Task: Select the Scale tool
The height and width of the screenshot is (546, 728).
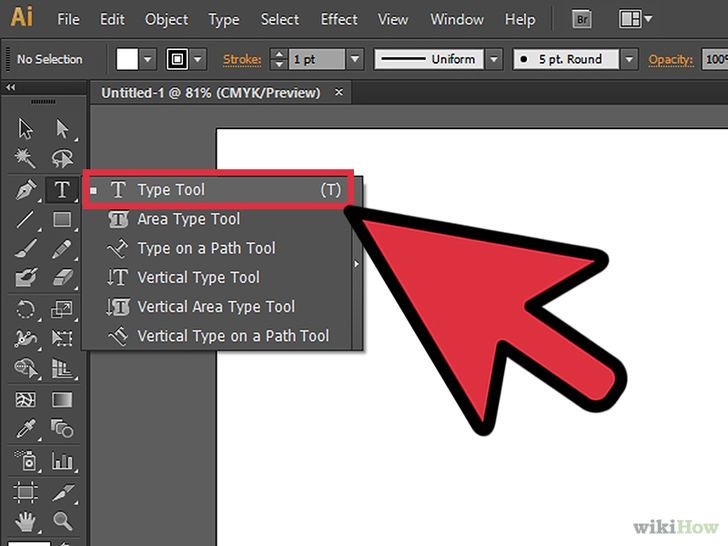Action: (62, 310)
